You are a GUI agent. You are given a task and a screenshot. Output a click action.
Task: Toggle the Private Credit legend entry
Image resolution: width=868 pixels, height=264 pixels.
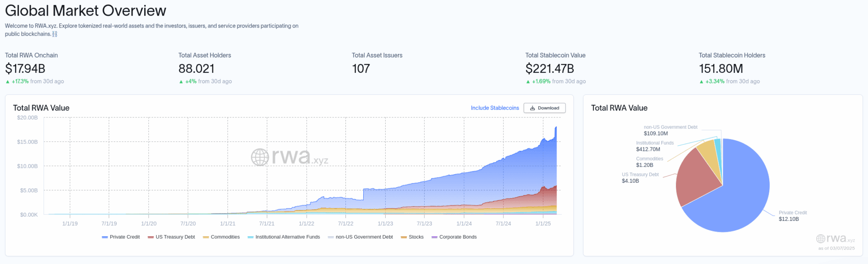coord(121,237)
